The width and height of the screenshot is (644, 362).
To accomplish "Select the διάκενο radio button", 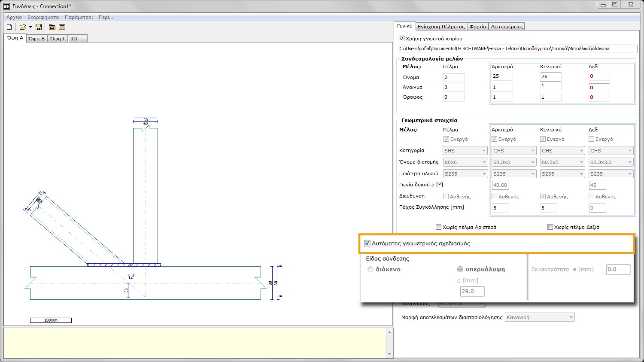I will point(370,269).
